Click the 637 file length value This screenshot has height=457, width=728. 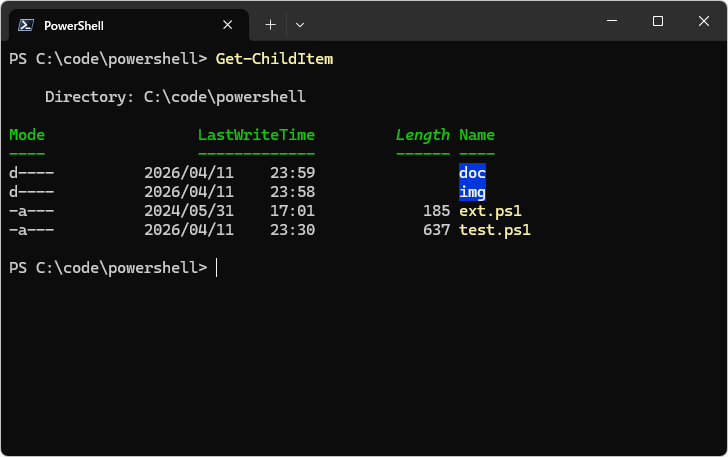436,230
